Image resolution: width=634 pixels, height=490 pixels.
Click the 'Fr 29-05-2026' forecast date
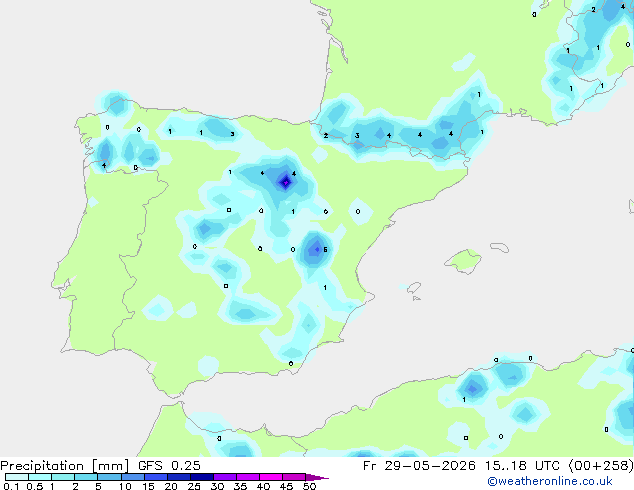(419, 466)
